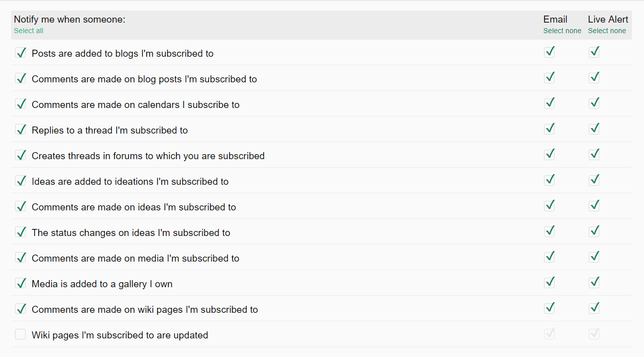Disable Email for idea status changes
644x357 pixels.
[x=550, y=231]
